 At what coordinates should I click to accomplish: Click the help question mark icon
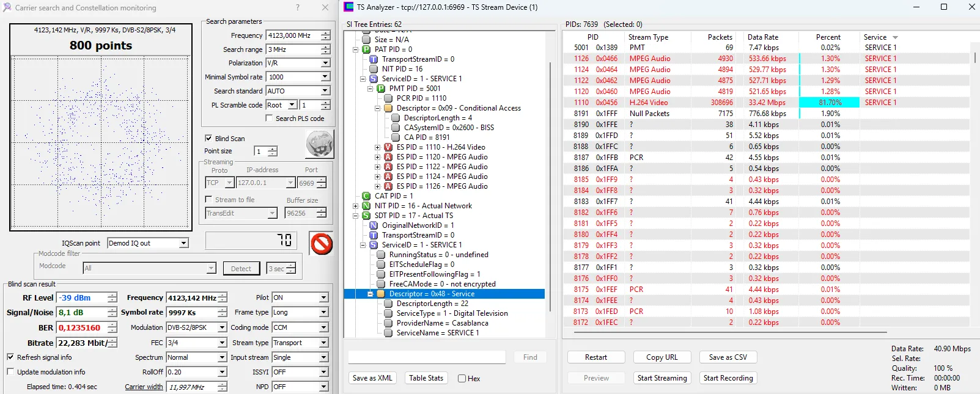pyautogui.click(x=298, y=8)
